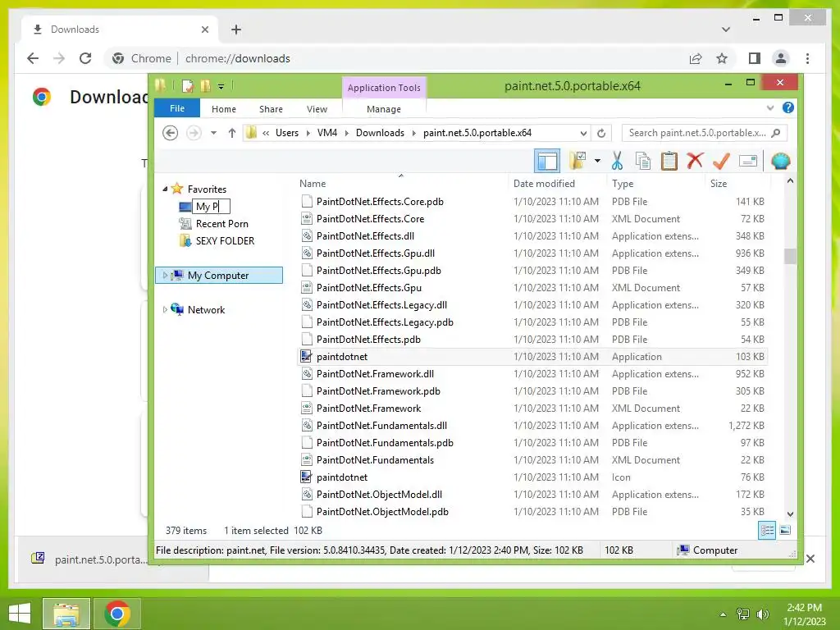This screenshot has height=630, width=840.
Task: Open the dropdown arrow beside folder options icon
Action: 597,161
